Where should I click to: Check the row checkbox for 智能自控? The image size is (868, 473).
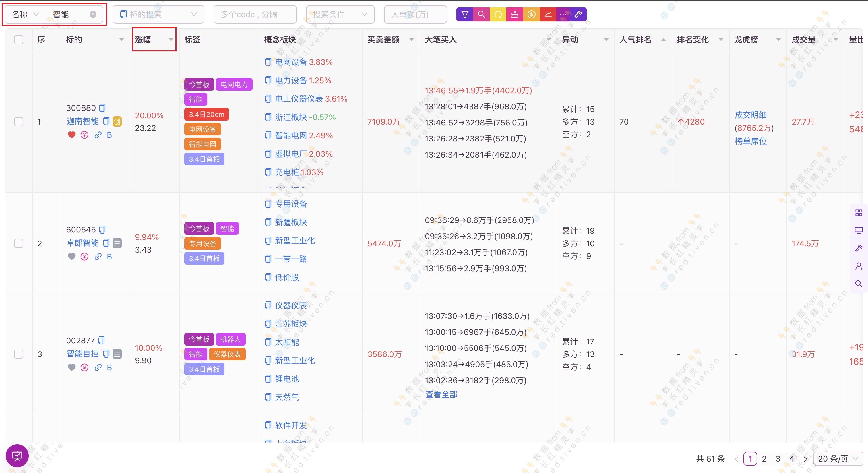(x=19, y=354)
